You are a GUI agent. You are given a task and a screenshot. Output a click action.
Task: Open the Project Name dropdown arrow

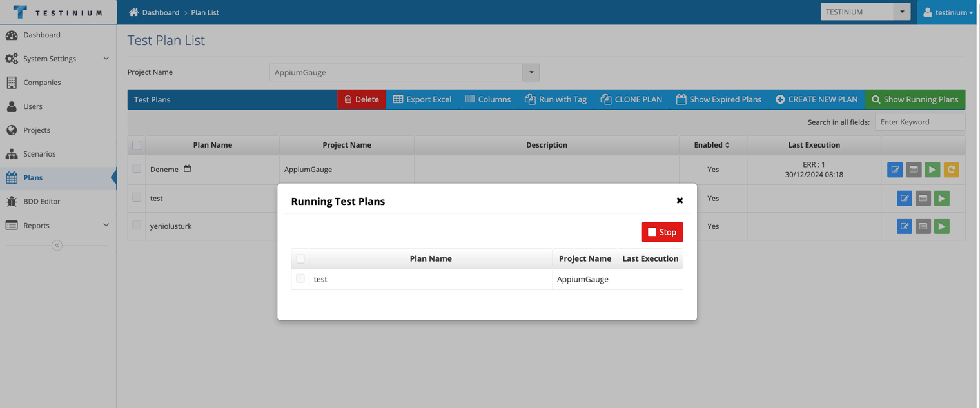click(531, 72)
